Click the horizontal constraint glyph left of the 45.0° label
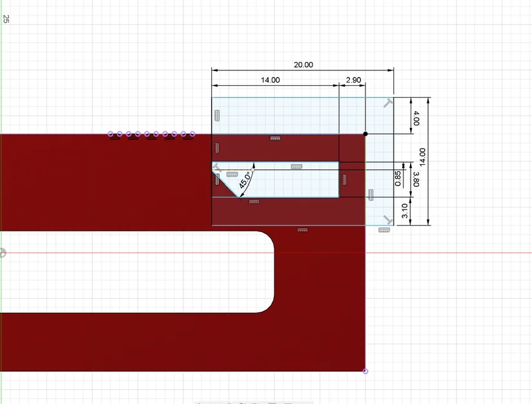This screenshot has width=532, height=404. coord(232,175)
